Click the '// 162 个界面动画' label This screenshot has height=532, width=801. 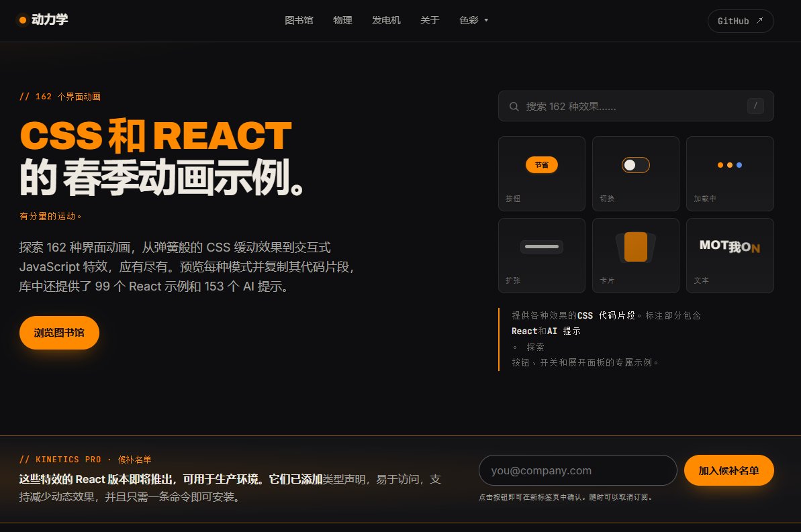60,97
